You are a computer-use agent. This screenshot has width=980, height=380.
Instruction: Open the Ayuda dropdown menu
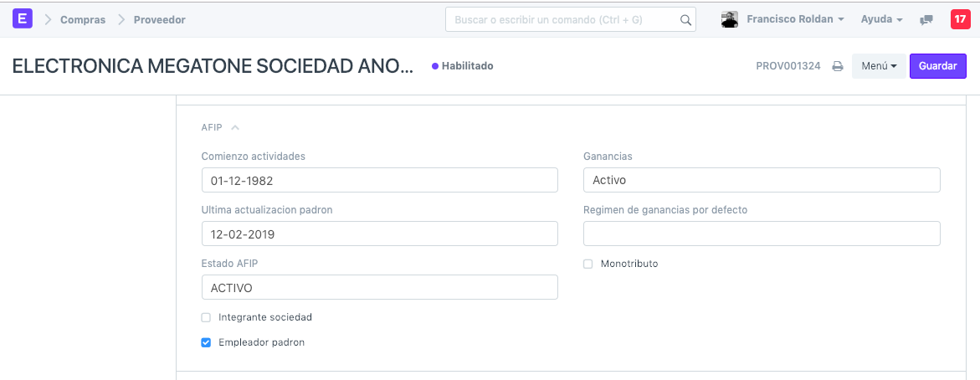[x=881, y=19]
